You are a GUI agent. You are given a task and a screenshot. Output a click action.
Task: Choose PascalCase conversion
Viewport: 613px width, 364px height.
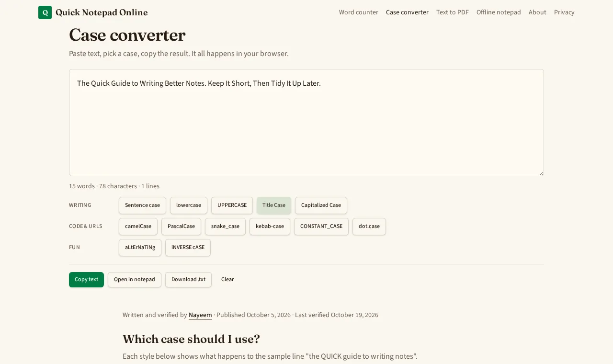(x=181, y=227)
